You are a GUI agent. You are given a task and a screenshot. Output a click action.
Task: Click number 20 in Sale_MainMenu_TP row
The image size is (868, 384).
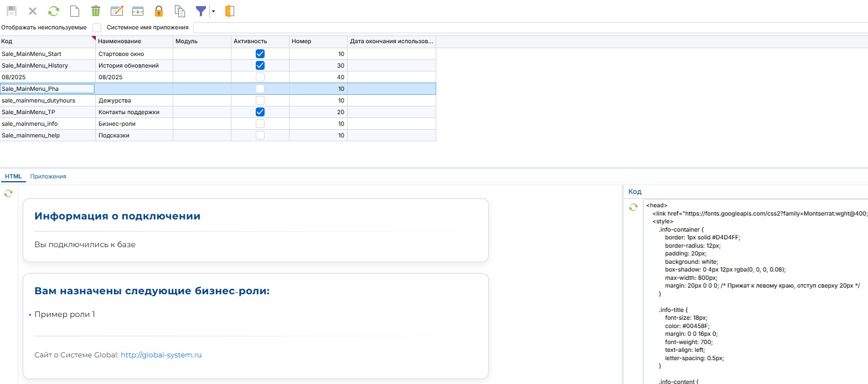coord(318,112)
